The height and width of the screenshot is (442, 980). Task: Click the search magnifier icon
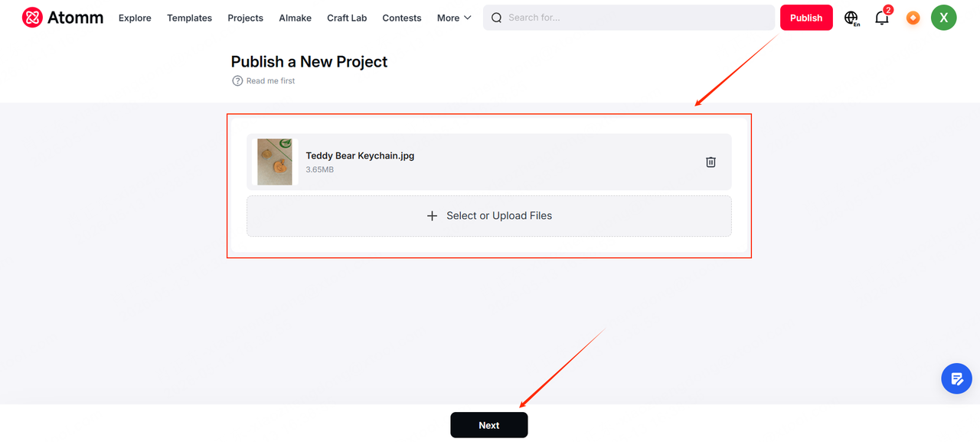tap(496, 18)
